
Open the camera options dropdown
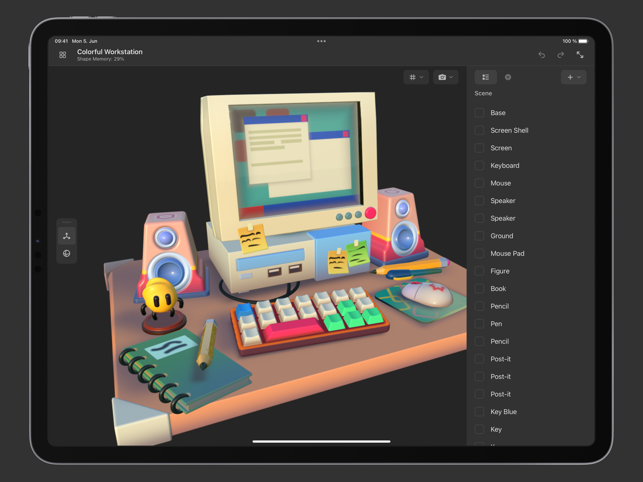tap(445, 77)
